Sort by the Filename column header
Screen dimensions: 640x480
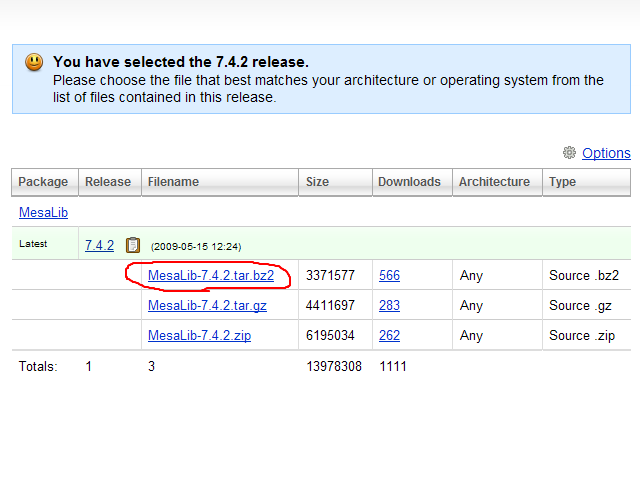tap(220, 182)
